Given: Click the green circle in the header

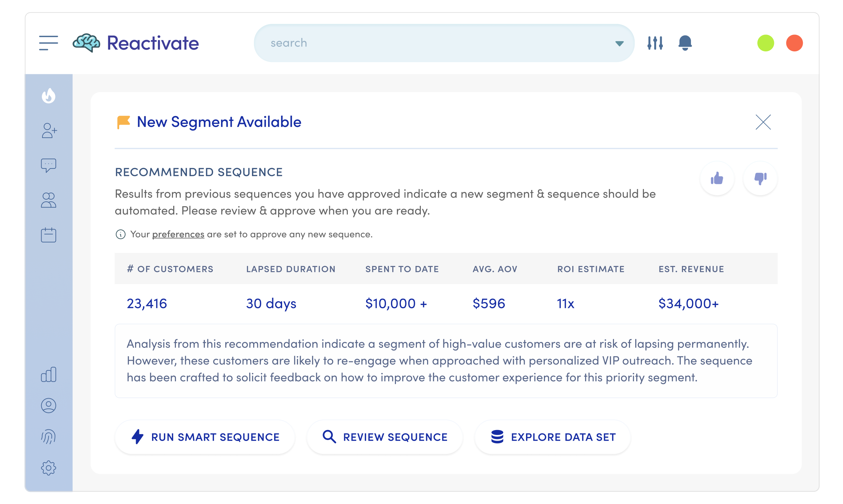Looking at the screenshot, I should point(765,43).
